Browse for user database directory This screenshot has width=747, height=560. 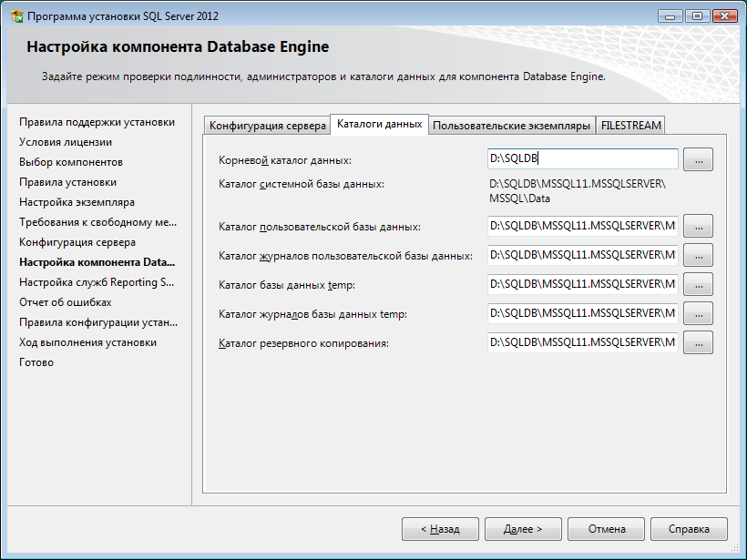(x=698, y=226)
